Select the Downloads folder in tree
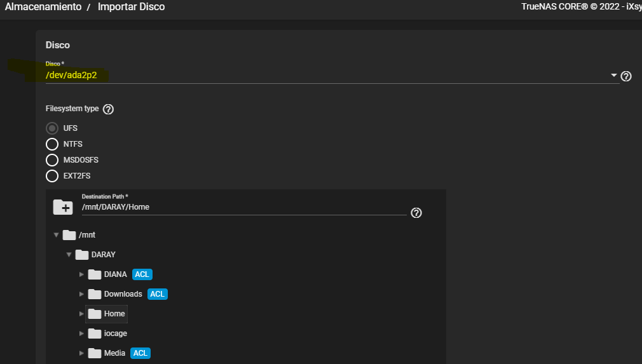Viewport: 642px width, 364px height. 123,294
